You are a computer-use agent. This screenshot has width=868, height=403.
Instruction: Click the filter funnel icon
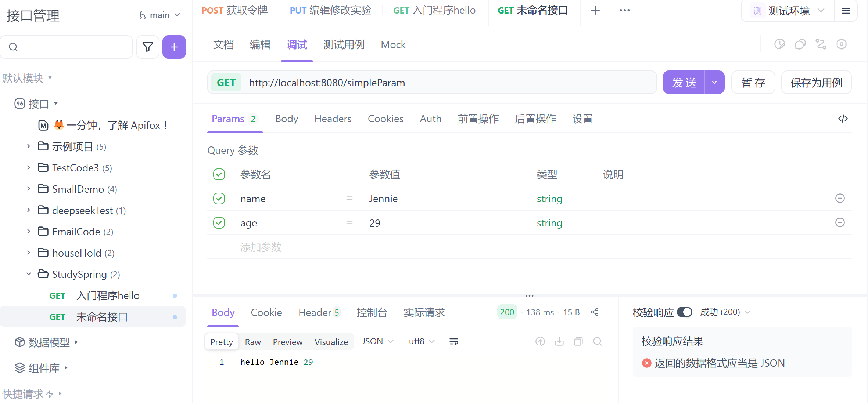[x=148, y=47]
